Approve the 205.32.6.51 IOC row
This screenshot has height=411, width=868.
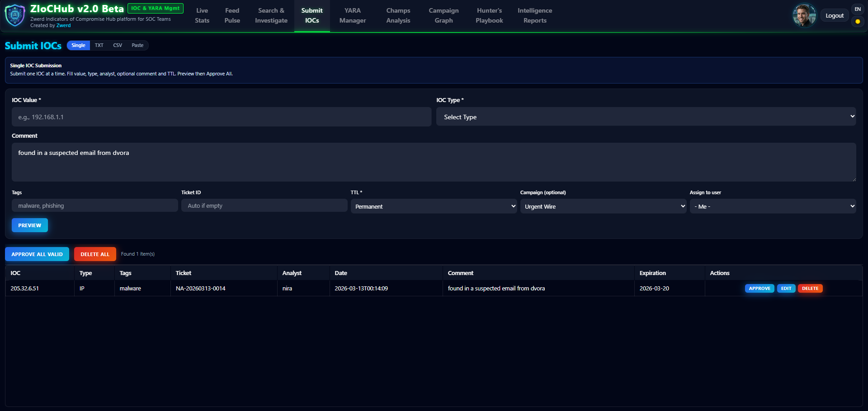(x=759, y=289)
